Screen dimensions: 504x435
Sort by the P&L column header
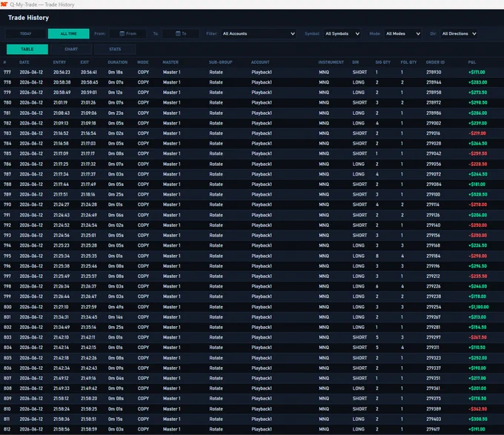pos(472,62)
